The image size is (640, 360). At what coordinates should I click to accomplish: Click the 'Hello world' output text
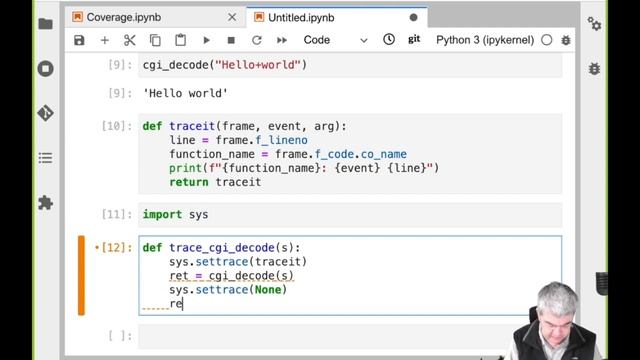185,93
